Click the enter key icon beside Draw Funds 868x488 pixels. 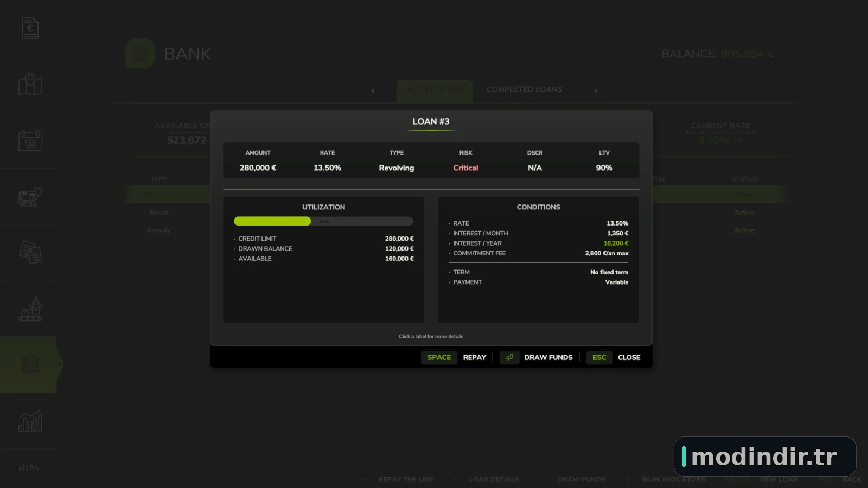pyautogui.click(x=509, y=357)
